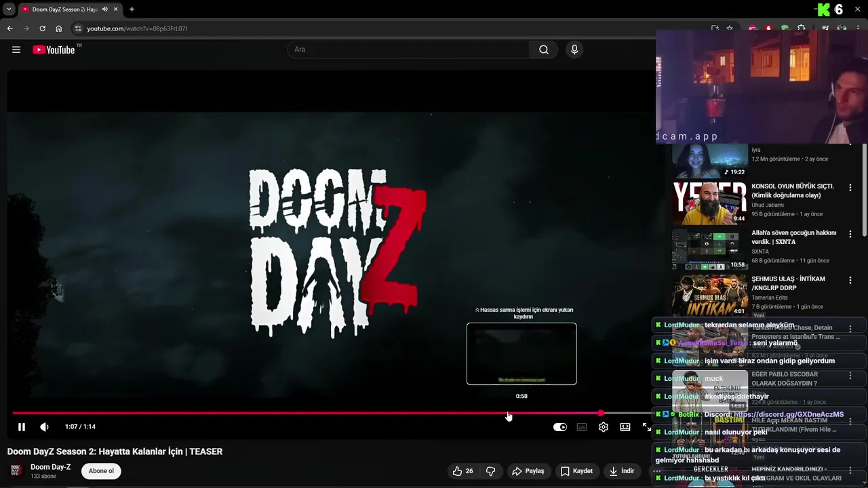Go forward with the browser forward arrow
Image resolution: width=868 pixels, height=488 pixels.
coord(26,28)
